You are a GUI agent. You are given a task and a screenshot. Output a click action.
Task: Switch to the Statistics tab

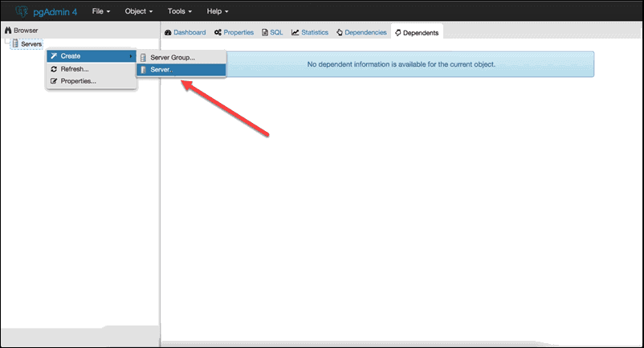pos(310,32)
